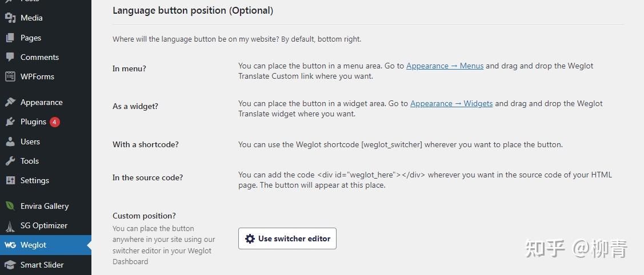Click the Media icon in sidebar
Image resolution: width=644 pixels, height=275 pixels.
pyautogui.click(x=10, y=18)
